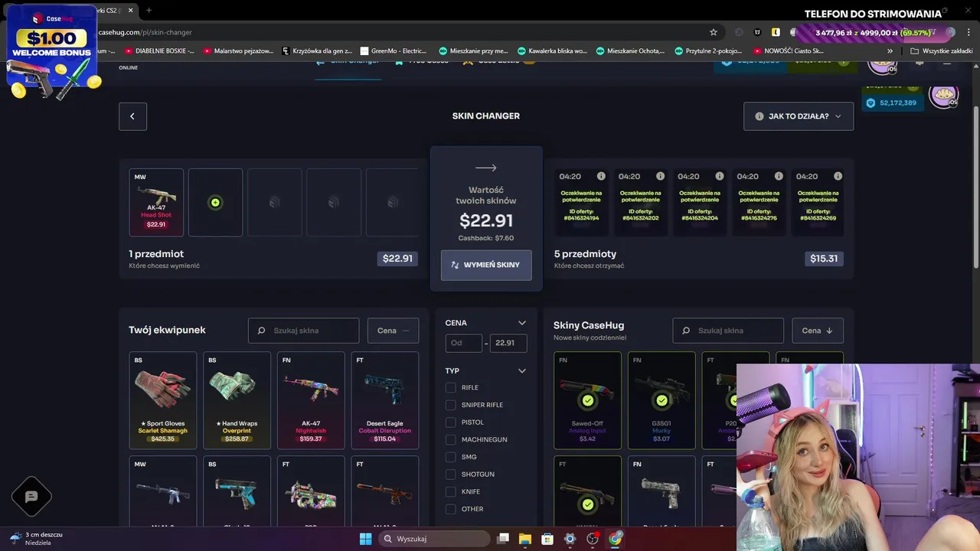
Task: Enable the OTHER type filter
Action: click(450, 509)
